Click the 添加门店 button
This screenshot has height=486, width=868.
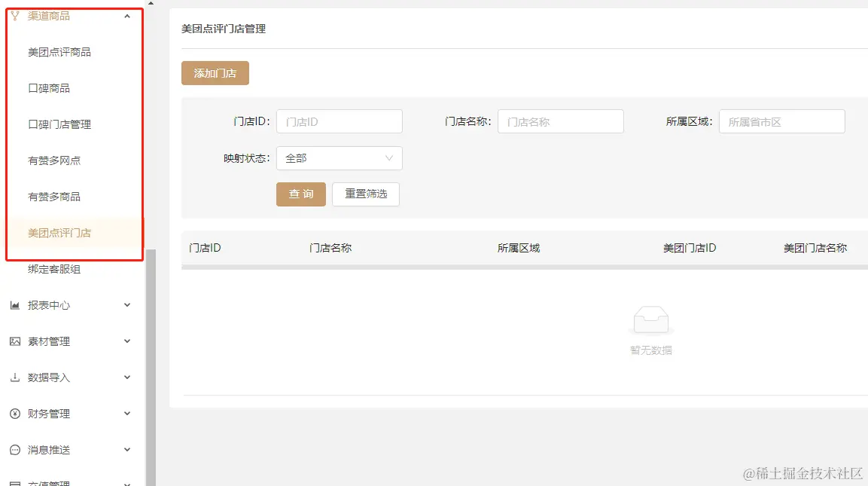pos(215,73)
